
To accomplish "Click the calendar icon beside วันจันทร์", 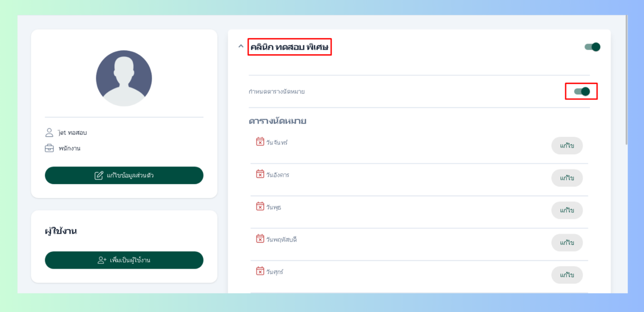I will pos(260,141).
